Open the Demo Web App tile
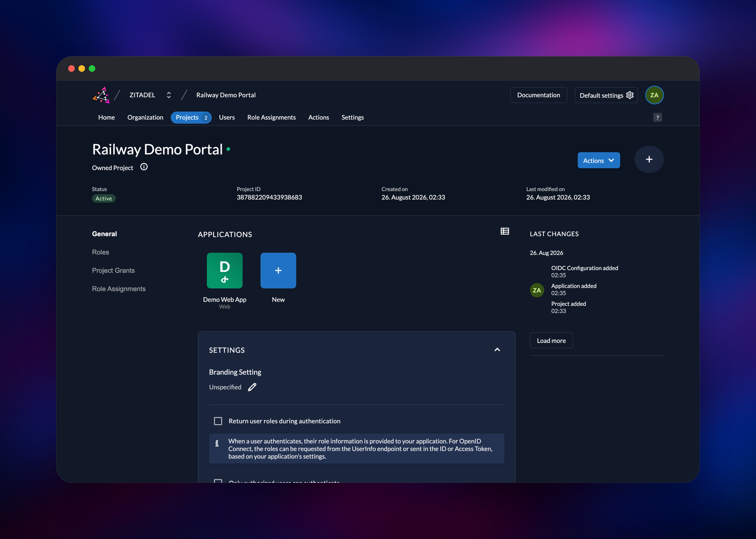Screen dimensions: 756x539 (225, 270)
